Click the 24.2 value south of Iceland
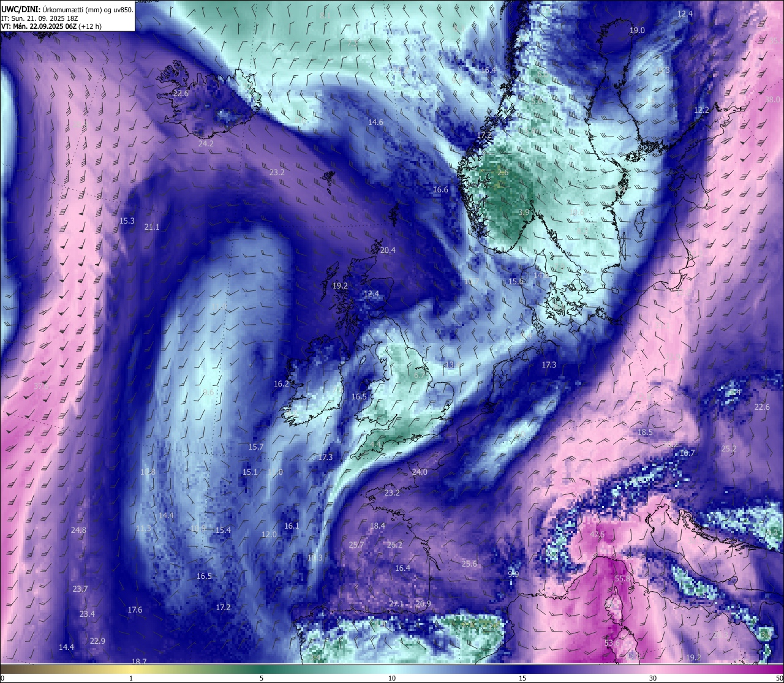784x683 pixels. coord(206,143)
